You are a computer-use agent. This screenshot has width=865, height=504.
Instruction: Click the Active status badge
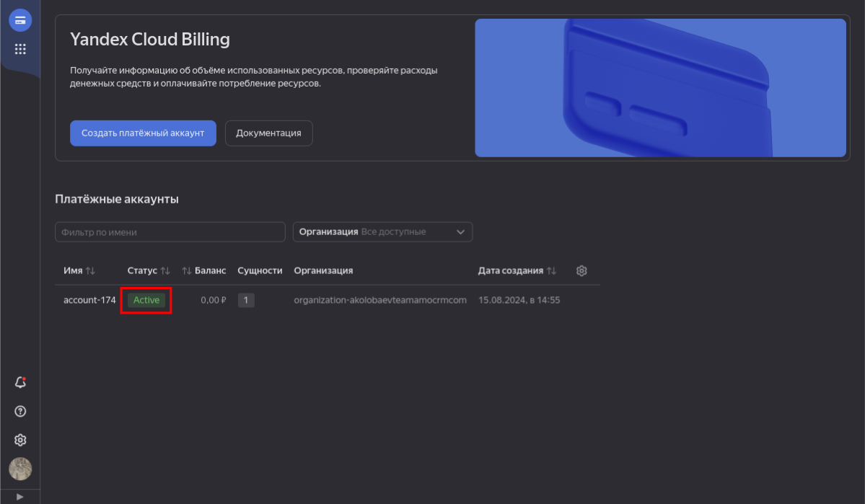pos(146,300)
